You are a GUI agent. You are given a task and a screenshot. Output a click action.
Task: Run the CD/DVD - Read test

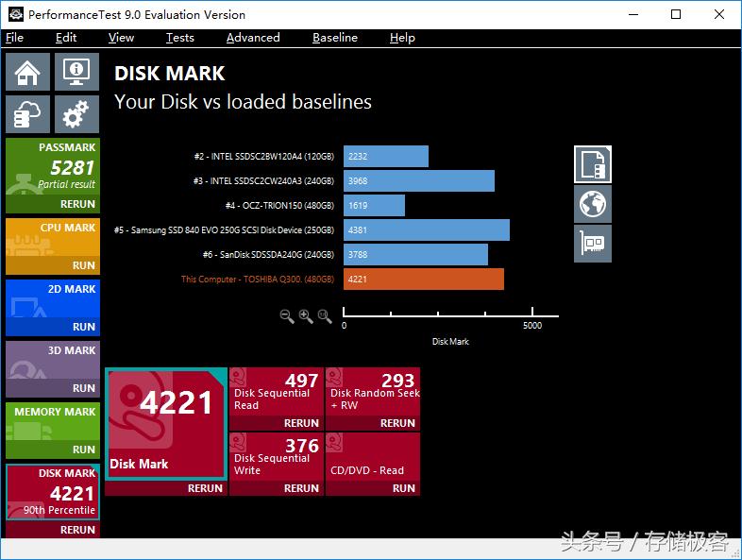click(403, 488)
